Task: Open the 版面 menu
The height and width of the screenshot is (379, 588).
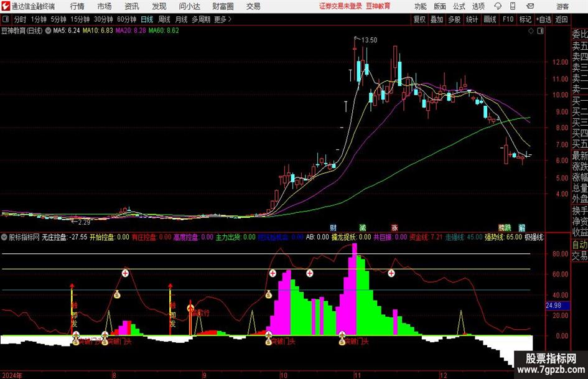Action: (439, 6)
